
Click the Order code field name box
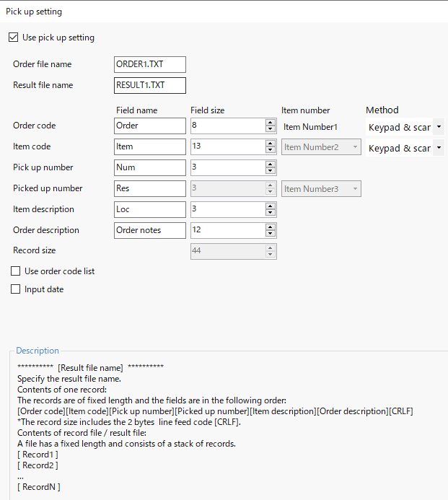coord(150,126)
